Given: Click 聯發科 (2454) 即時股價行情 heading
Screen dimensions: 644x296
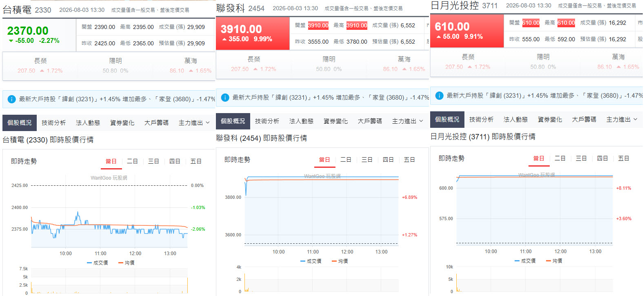Looking at the screenshot, I should (262, 138).
